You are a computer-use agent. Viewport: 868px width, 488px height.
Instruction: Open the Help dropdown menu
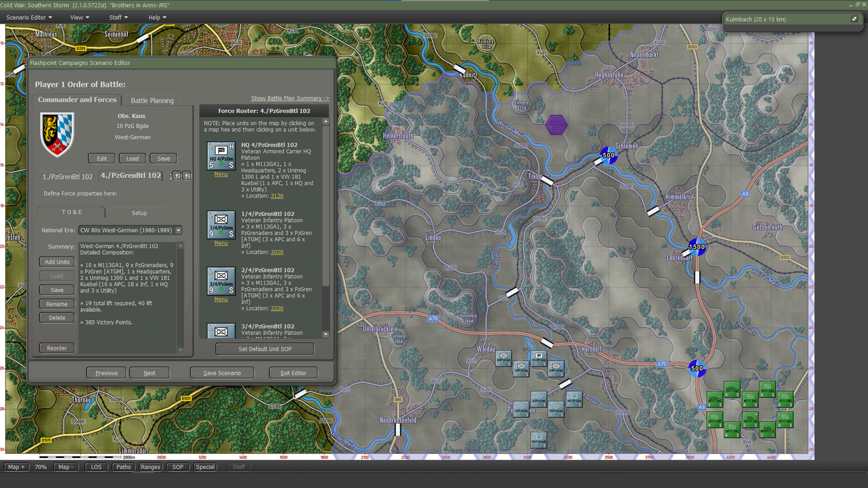point(156,17)
